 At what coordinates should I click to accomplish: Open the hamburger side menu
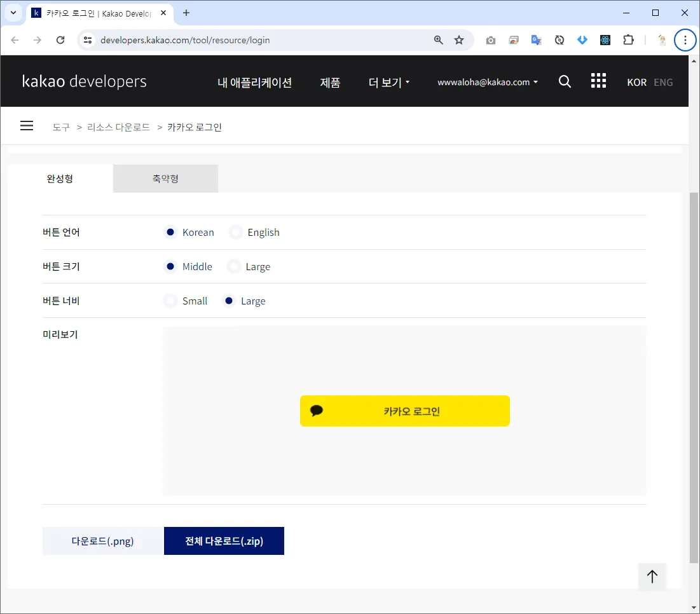click(27, 126)
